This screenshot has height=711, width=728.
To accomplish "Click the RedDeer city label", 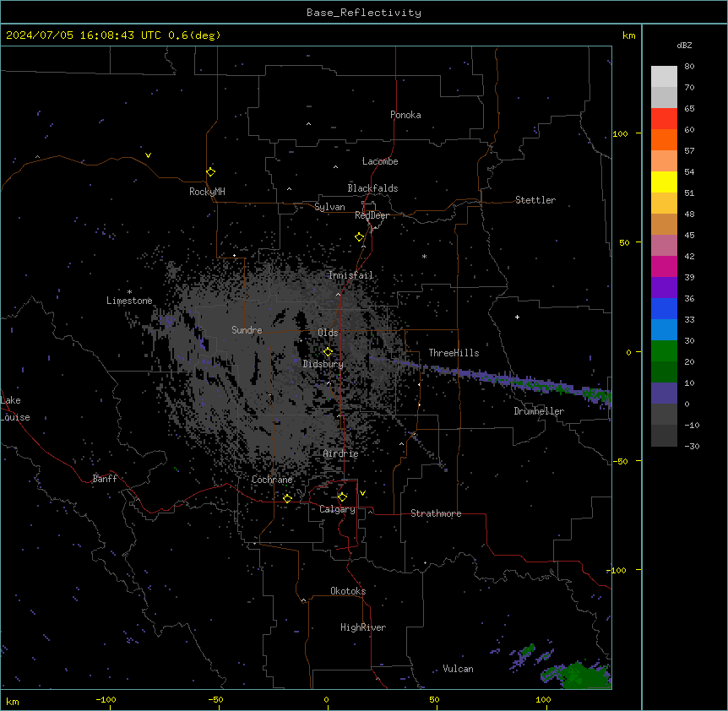I will click(x=372, y=215).
